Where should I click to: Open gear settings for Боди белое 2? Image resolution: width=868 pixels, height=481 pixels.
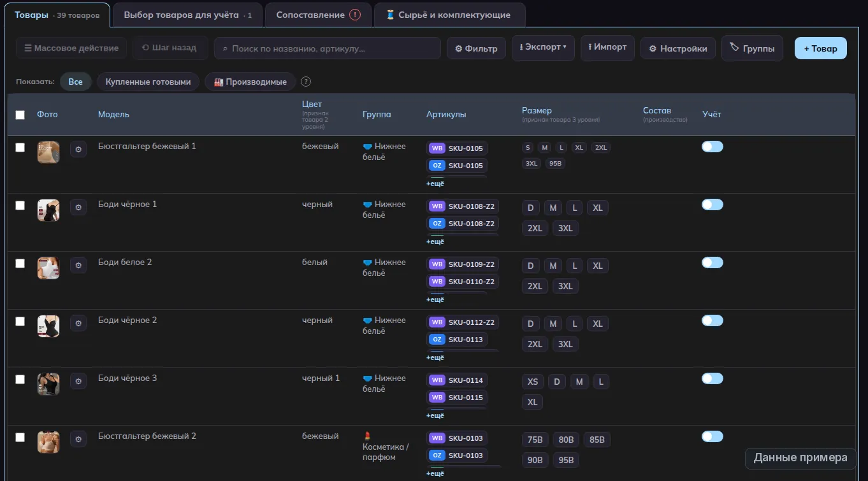pyautogui.click(x=78, y=265)
